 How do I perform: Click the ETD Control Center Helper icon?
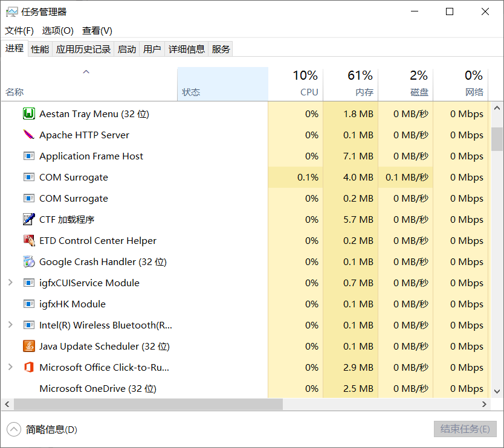click(29, 240)
